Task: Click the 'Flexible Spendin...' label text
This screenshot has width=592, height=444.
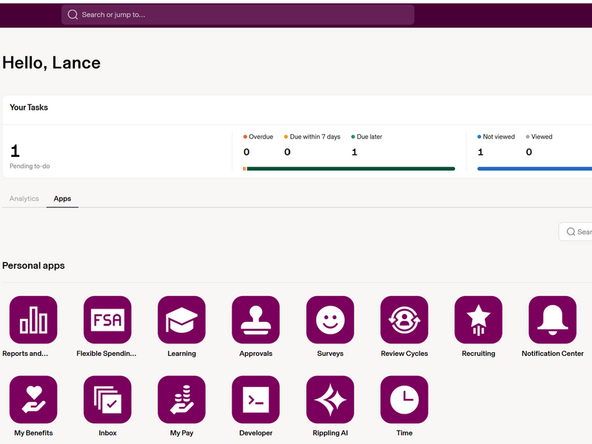Action: pyautogui.click(x=106, y=353)
